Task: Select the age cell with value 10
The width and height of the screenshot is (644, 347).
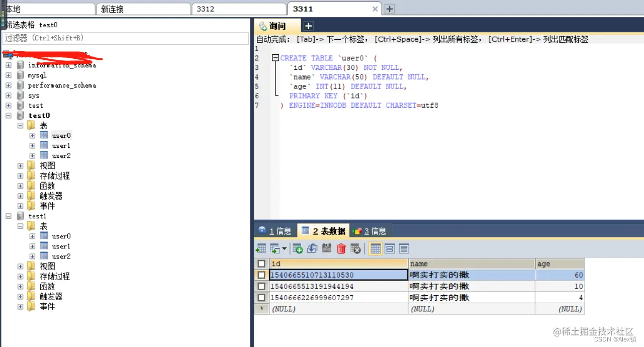Action: point(560,286)
